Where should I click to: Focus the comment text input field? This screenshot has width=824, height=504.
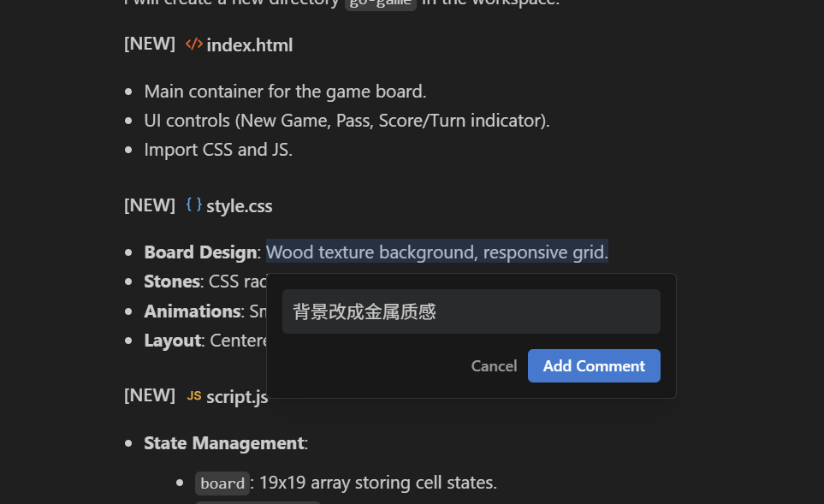coord(471,311)
